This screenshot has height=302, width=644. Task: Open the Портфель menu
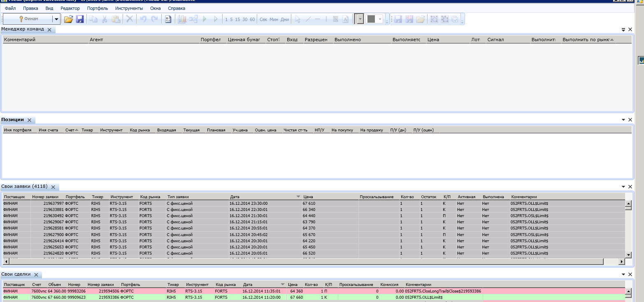pos(98,8)
